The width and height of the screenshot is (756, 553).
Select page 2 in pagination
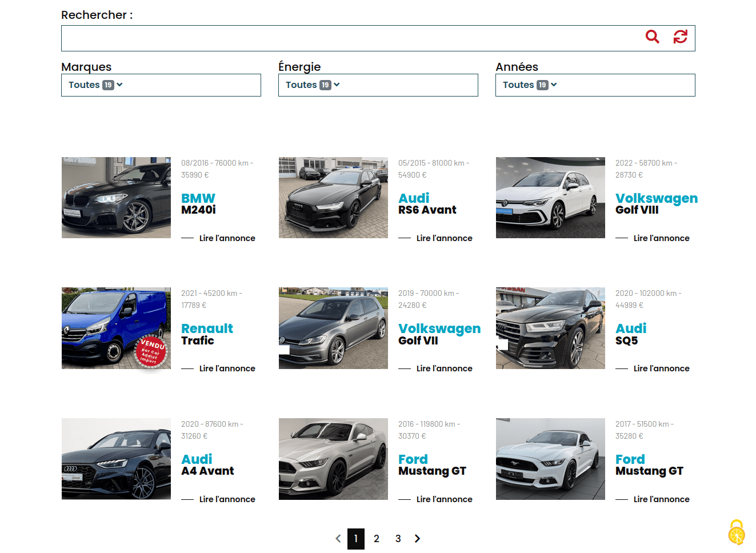point(377,539)
